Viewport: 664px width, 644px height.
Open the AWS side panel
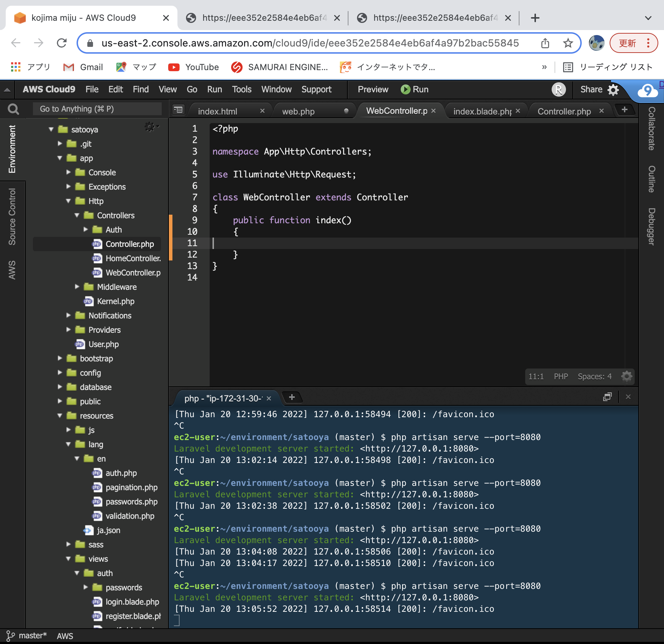click(12, 270)
